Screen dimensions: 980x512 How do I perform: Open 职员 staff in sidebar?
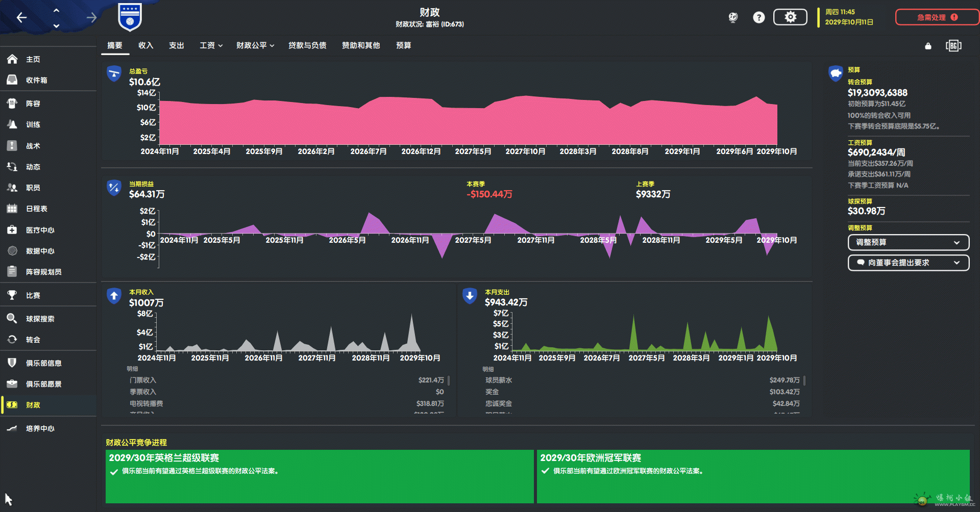tap(48, 188)
